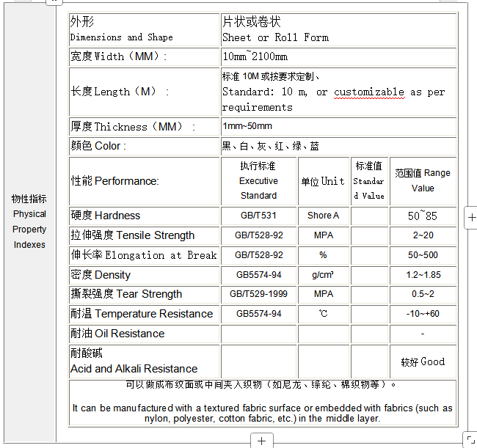Click the Density unit cell "g/cm³"

click(323, 275)
